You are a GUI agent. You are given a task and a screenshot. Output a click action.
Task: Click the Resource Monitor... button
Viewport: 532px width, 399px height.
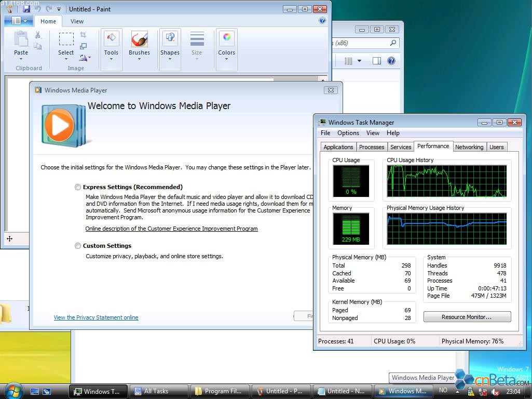(467, 317)
